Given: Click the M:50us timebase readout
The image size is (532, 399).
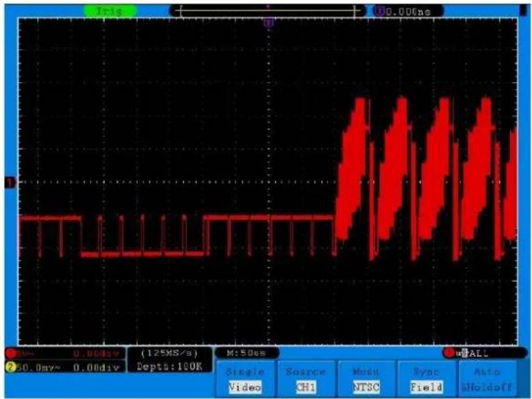Looking at the screenshot, I should click(247, 353).
